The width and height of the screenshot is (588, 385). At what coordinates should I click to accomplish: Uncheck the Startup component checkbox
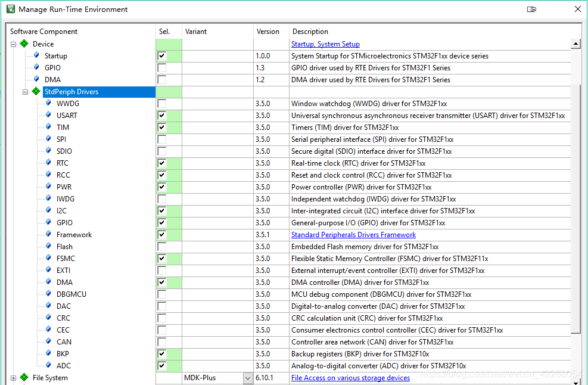pyautogui.click(x=161, y=56)
